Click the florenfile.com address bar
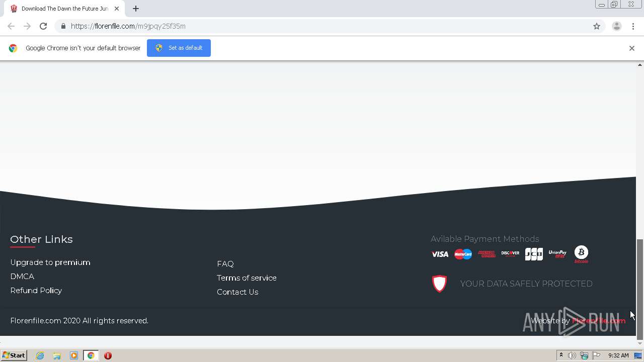 click(322, 26)
